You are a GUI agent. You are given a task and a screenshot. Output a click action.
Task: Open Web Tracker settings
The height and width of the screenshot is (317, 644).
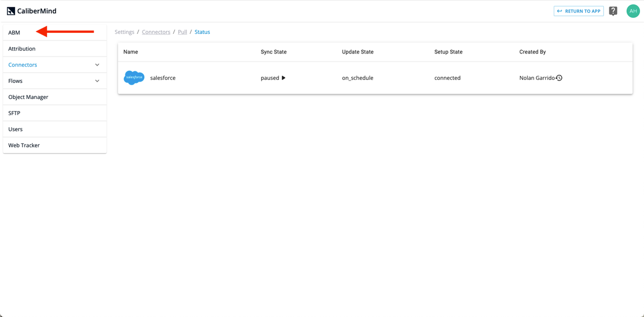point(24,146)
